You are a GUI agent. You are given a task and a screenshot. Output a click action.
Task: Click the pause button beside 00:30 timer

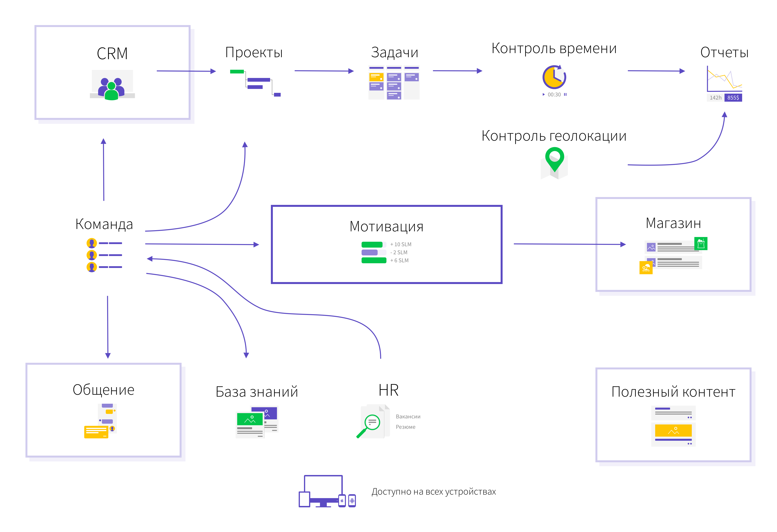click(565, 95)
